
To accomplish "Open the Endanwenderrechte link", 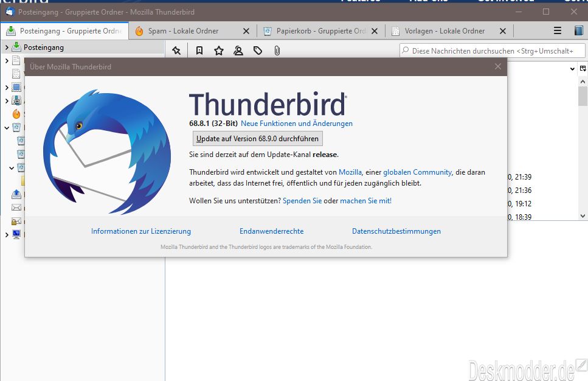I will tap(271, 231).
